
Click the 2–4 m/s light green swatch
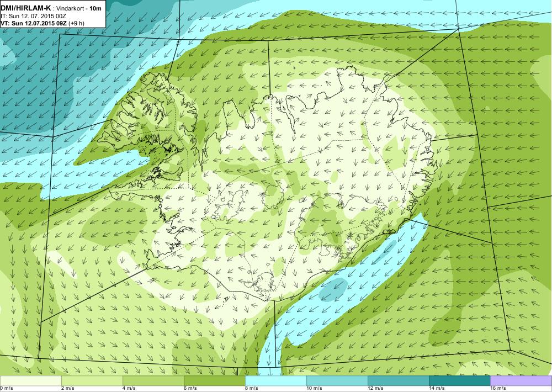coord(92,381)
